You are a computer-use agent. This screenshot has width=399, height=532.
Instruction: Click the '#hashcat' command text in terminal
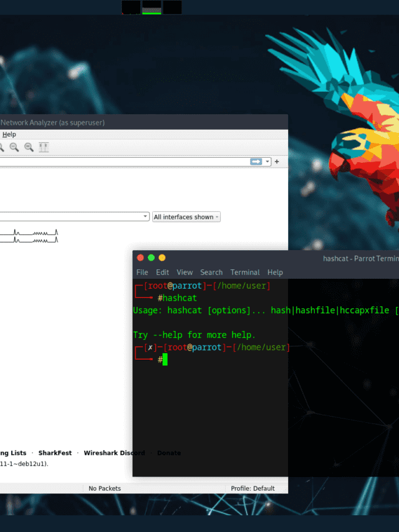[177, 298]
